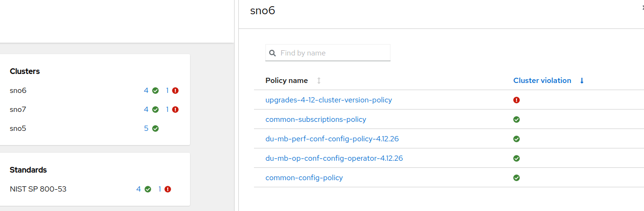Toggle Cluster violation sort direction arrow
The height and width of the screenshot is (211, 644).
(x=582, y=81)
